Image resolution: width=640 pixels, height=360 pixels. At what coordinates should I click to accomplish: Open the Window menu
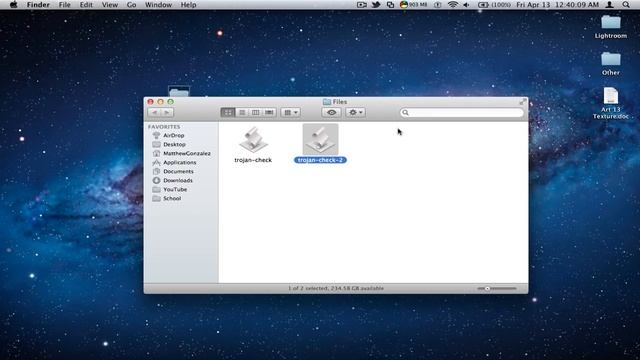pos(158,5)
